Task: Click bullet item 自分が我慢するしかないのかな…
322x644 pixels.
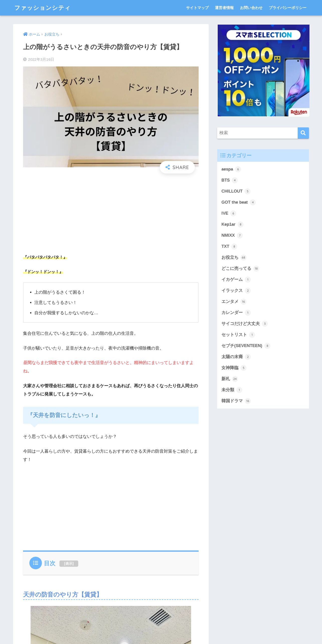Action: (66, 313)
